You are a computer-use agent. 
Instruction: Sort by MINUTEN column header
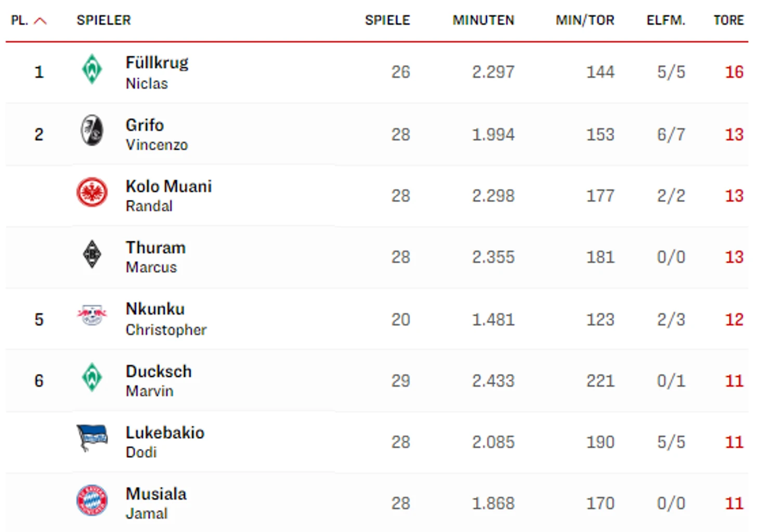click(x=483, y=20)
